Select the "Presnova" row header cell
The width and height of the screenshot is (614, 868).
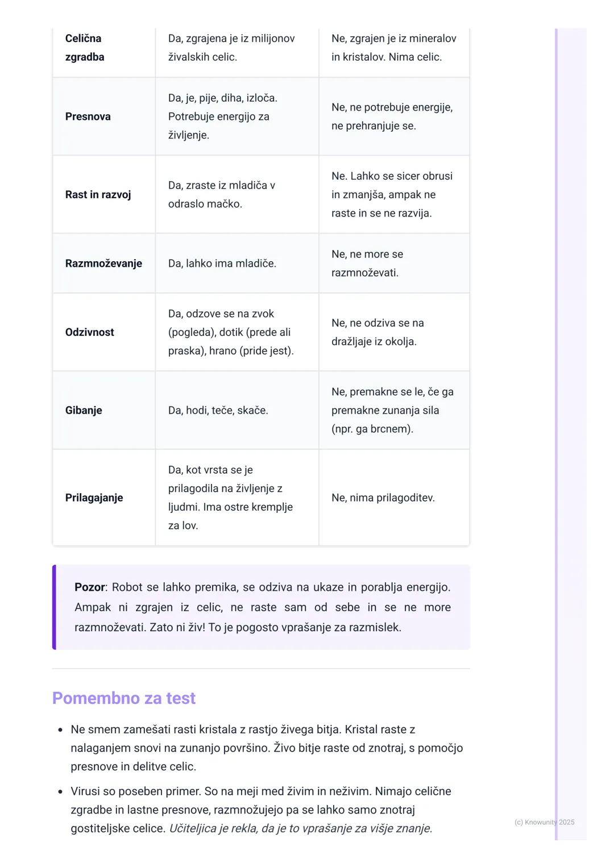click(88, 116)
